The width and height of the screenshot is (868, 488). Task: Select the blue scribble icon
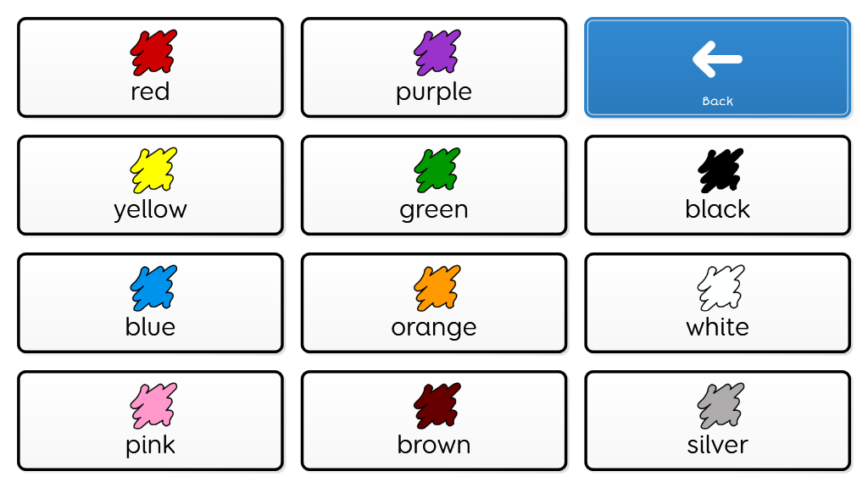pos(153,287)
